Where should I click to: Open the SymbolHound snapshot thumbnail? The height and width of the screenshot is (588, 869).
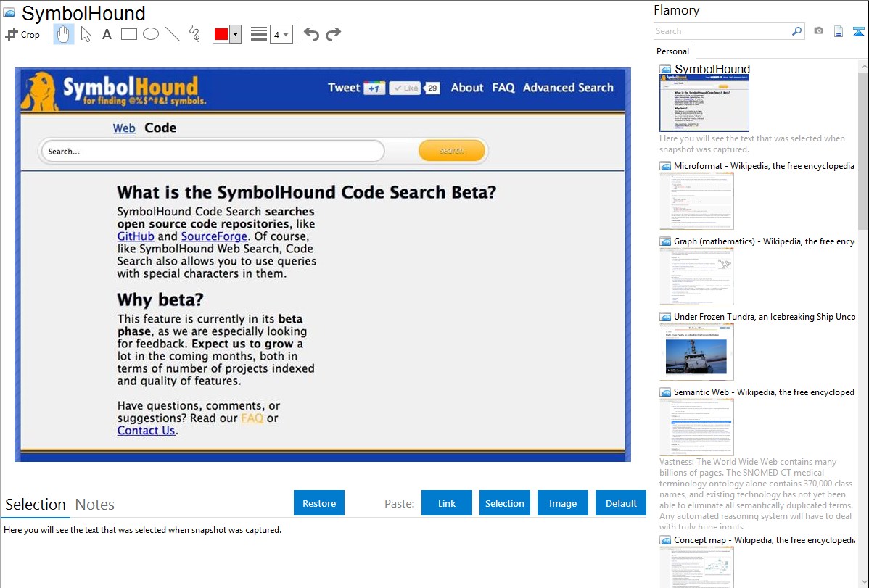tap(704, 103)
